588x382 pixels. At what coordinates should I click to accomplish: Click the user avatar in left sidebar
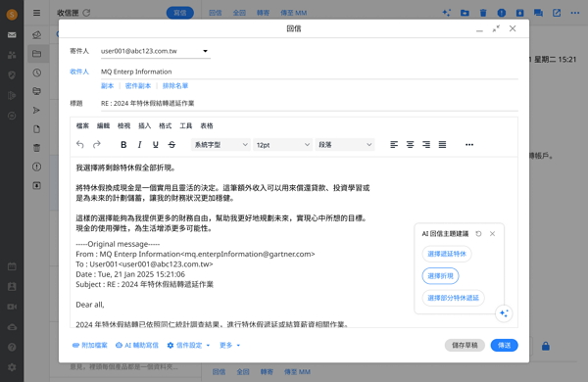12,15
